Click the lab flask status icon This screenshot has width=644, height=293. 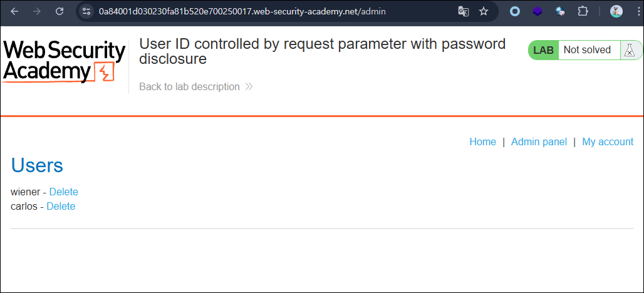(x=629, y=50)
